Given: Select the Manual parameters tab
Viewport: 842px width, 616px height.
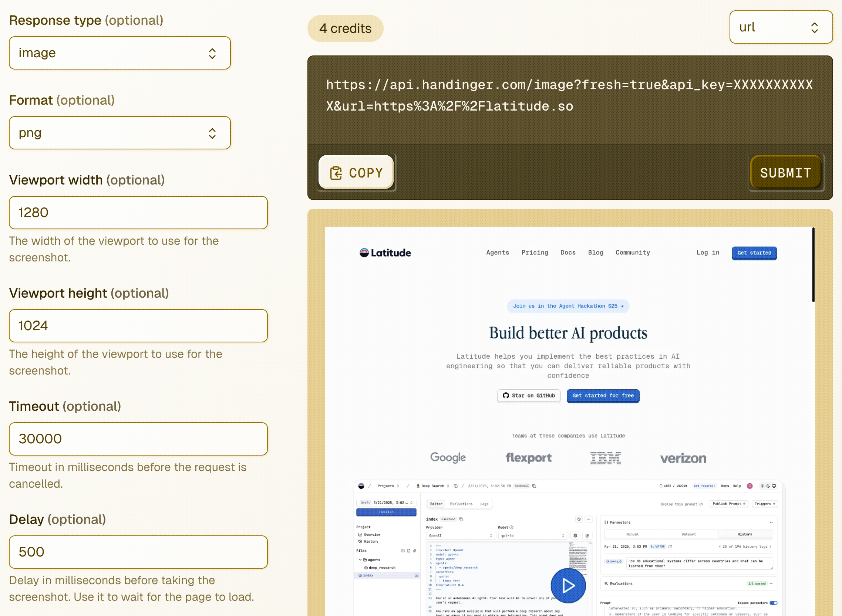Looking at the screenshot, I should point(632,534).
